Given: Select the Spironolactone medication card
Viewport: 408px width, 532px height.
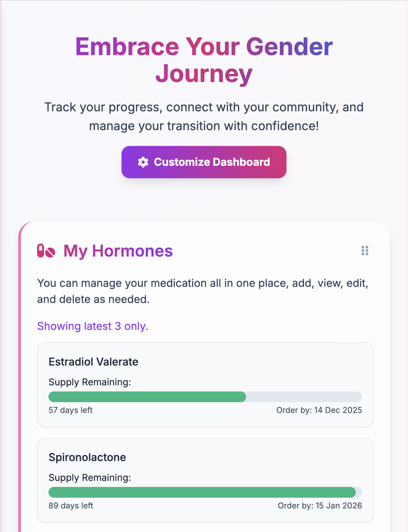Looking at the screenshot, I should click(x=205, y=480).
